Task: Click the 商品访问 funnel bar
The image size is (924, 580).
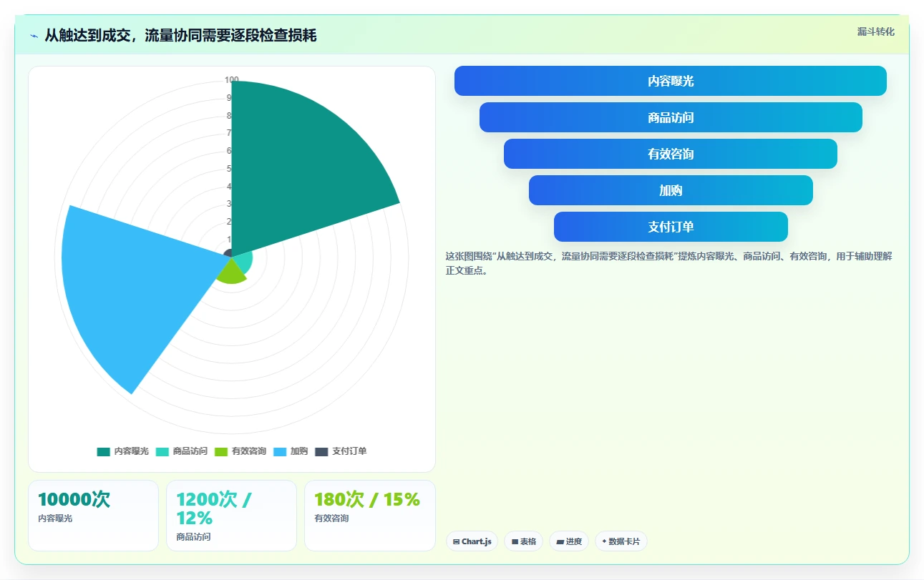Action: 671,117
